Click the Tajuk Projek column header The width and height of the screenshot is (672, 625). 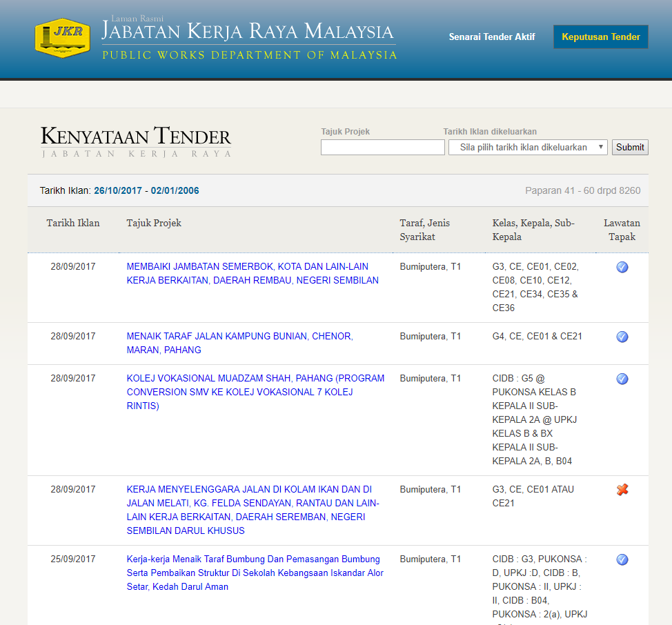pyautogui.click(x=154, y=224)
